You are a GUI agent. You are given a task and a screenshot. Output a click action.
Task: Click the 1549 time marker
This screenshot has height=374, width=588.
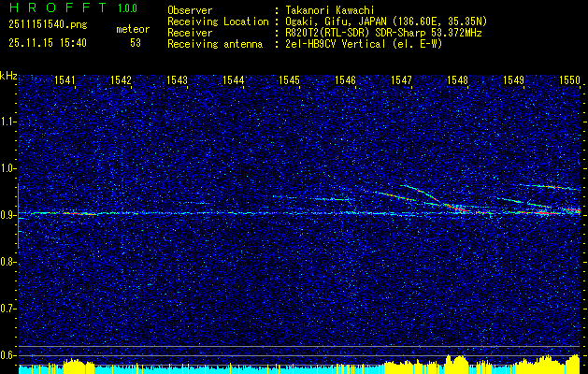point(514,79)
